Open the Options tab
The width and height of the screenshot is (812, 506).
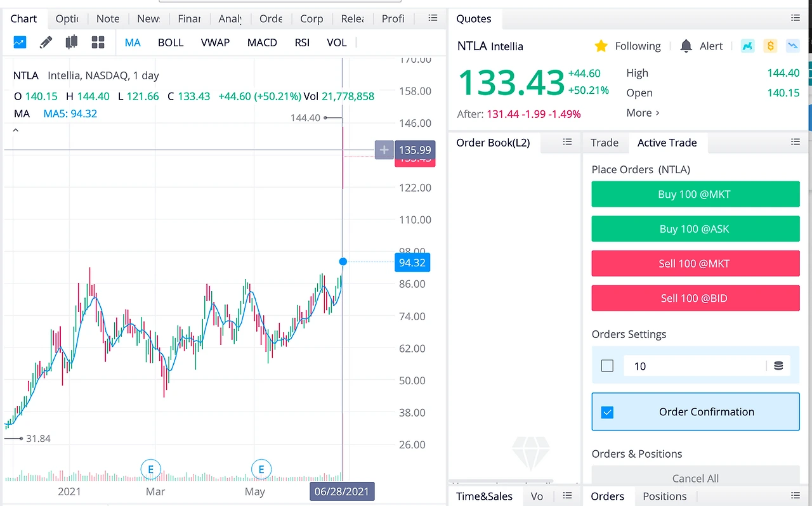coord(67,18)
